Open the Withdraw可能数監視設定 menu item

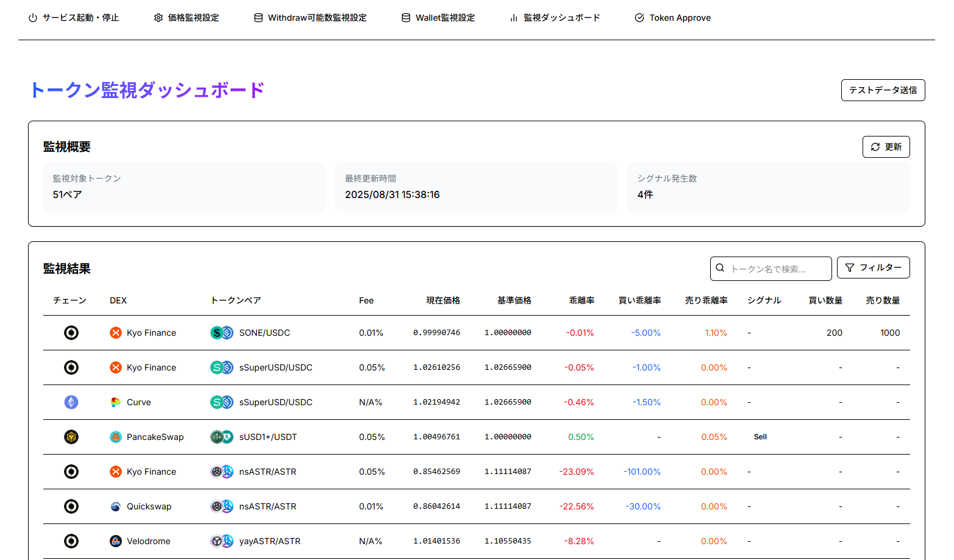310,18
